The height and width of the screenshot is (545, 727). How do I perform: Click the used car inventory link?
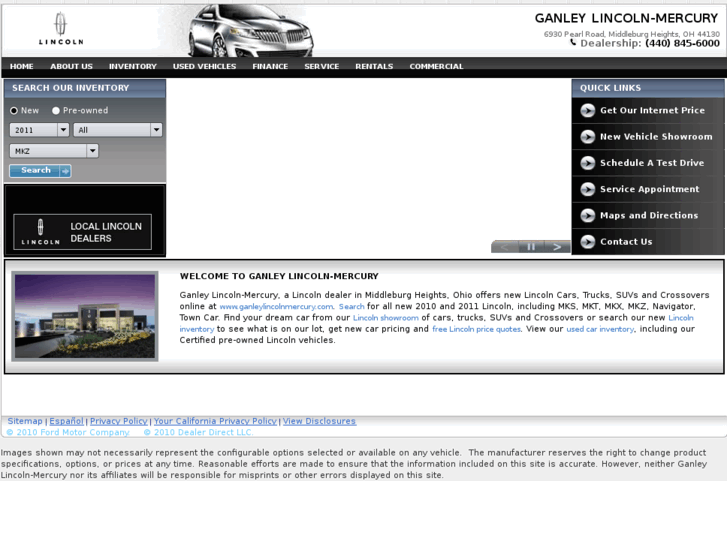coord(600,329)
